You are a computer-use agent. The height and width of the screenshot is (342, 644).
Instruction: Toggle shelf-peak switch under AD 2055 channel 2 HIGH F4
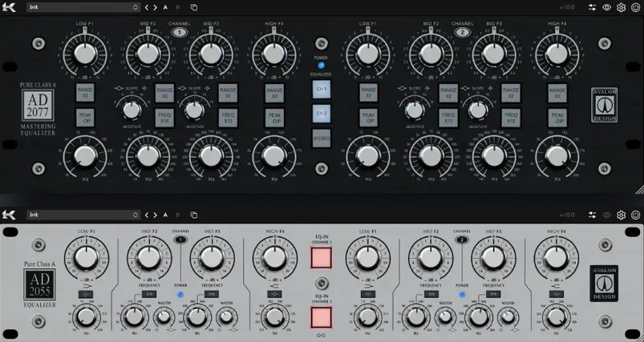(557, 294)
